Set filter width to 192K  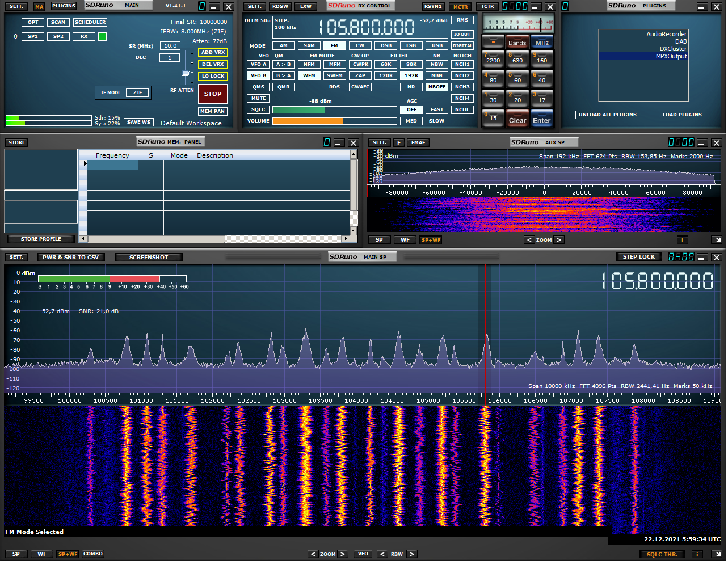(x=411, y=75)
